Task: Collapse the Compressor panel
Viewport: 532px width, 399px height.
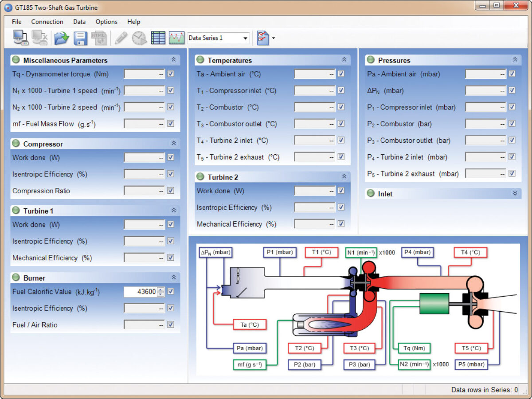Action: pyautogui.click(x=173, y=143)
